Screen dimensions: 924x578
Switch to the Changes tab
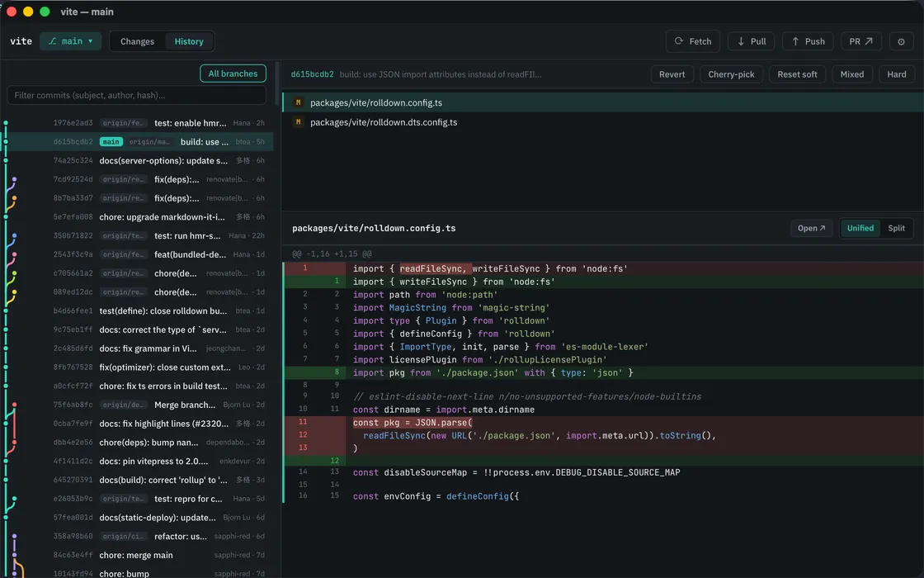coord(137,41)
